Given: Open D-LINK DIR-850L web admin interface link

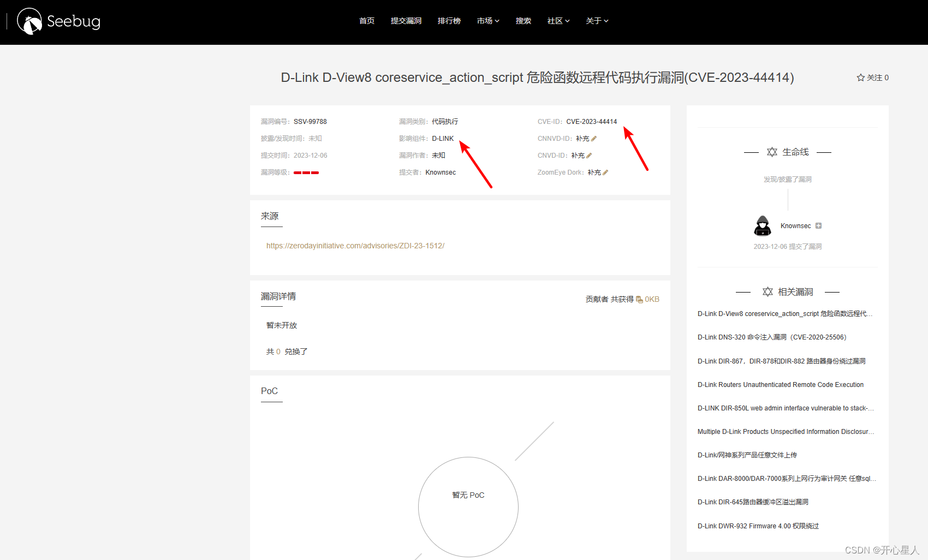Looking at the screenshot, I should point(786,408).
